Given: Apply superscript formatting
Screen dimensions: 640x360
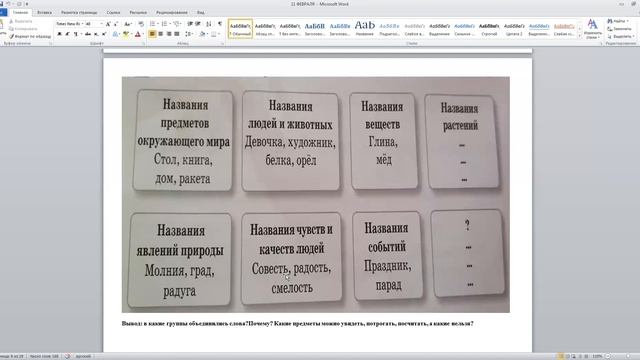Looking at the screenshot, I should tap(104, 34).
